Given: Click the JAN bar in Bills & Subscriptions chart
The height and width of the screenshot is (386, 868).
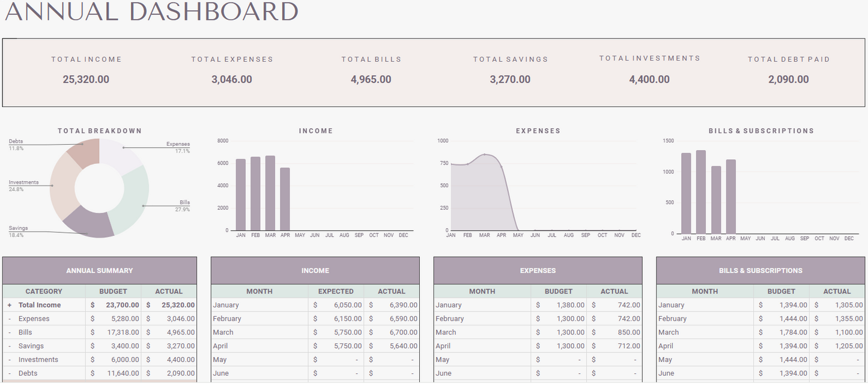Looking at the screenshot, I should click(686, 193).
